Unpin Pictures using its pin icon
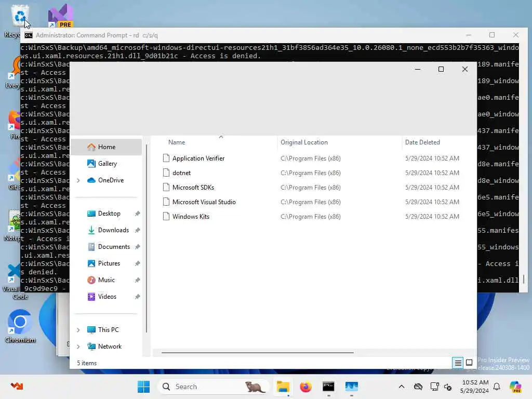The width and height of the screenshot is (532, 399). 137,263
